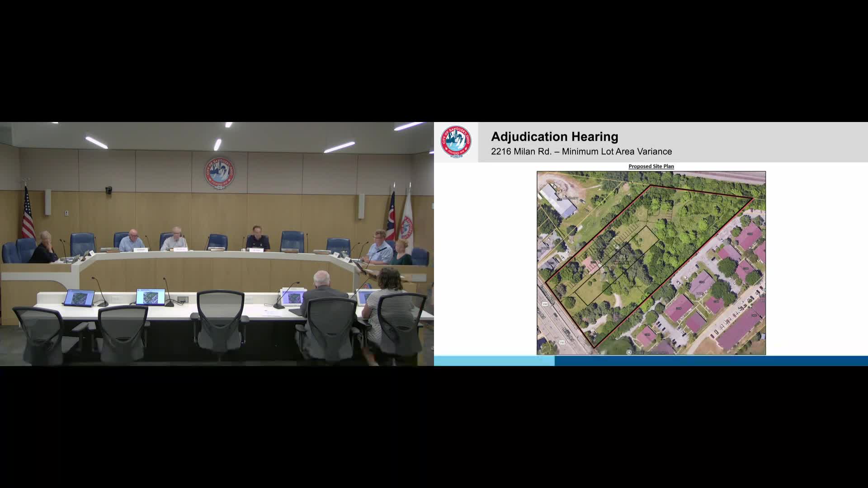Screen dimensions: 868x488
Task: Select the Google Maps attribution icon on site plan
Action: pyautogui.click(x=629, y=352)
